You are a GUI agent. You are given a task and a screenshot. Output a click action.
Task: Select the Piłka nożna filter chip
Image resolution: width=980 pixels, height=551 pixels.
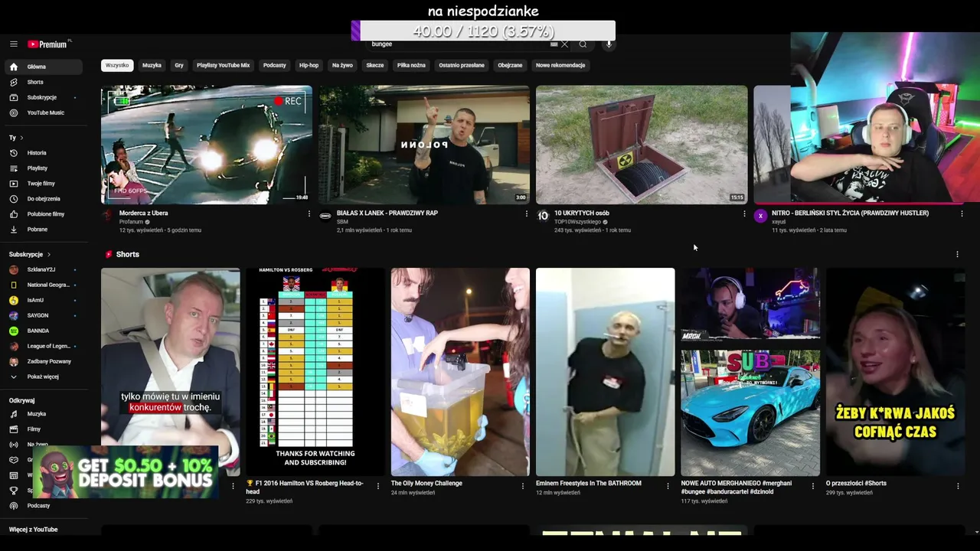point(411,65)
